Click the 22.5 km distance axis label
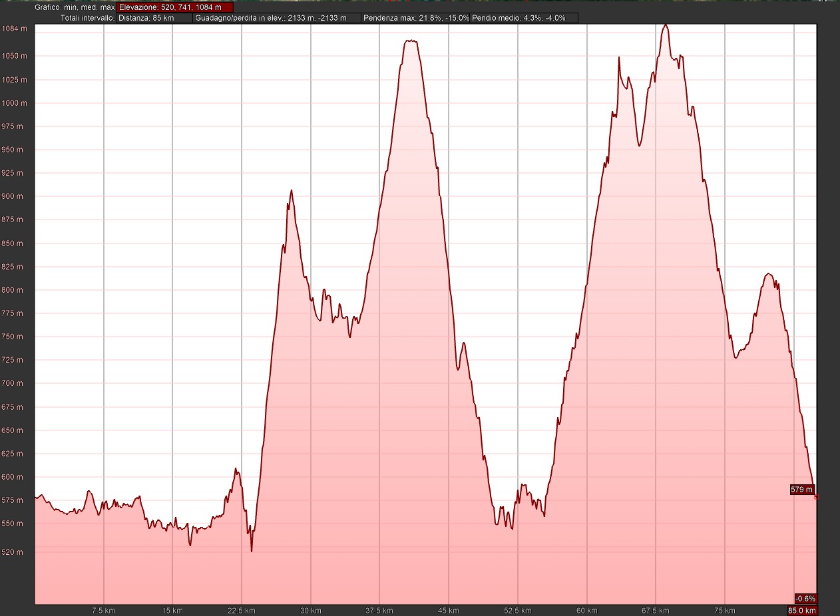The width and height of the screenshot is (840, 616). coord(241,611)
